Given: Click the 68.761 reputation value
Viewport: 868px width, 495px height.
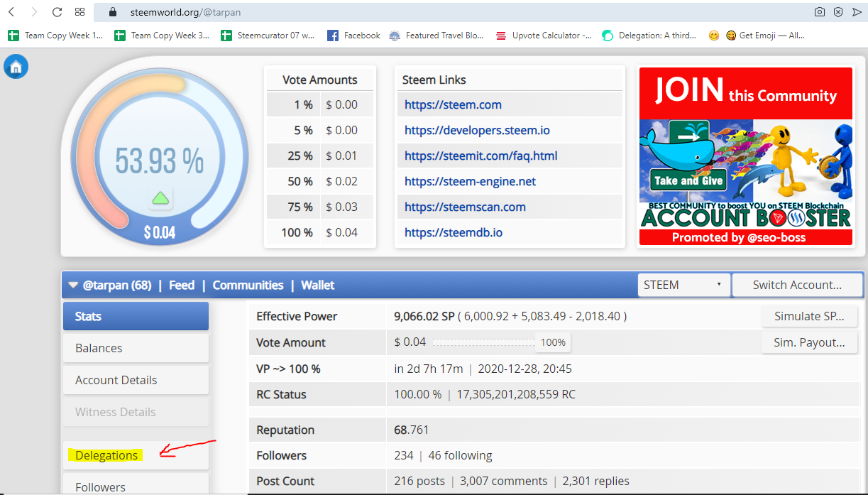Looking at the screenshot, I should (x=412, y=430).
